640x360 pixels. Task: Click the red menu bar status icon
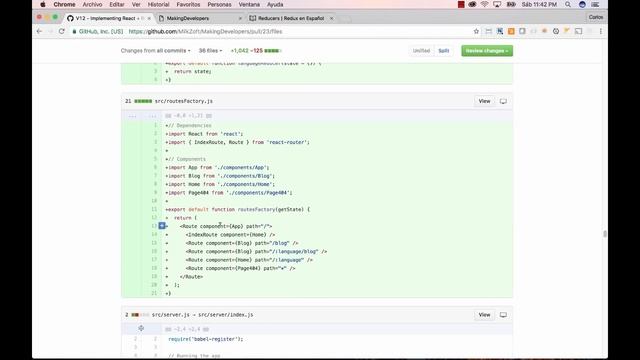click(x=461, y=4)
